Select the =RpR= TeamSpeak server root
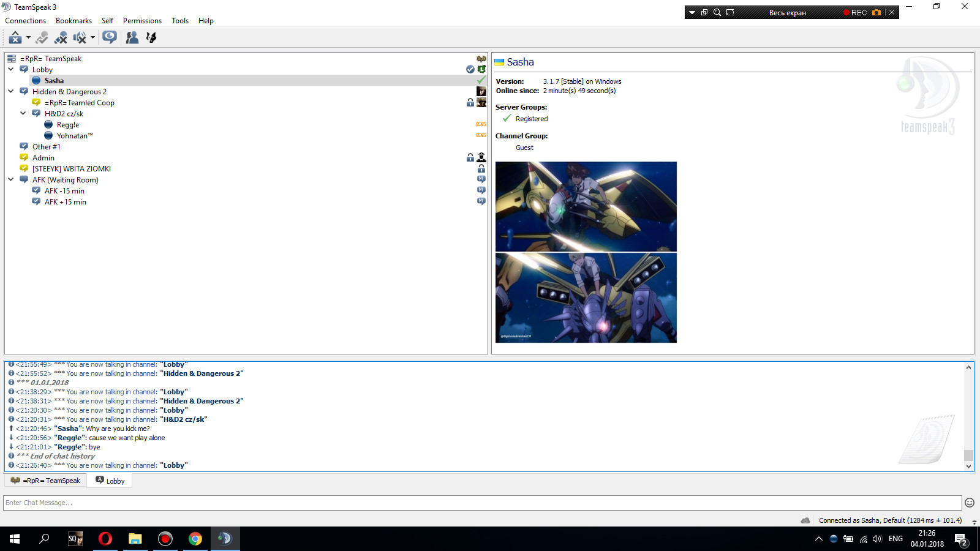 click(x=51, y=59)
